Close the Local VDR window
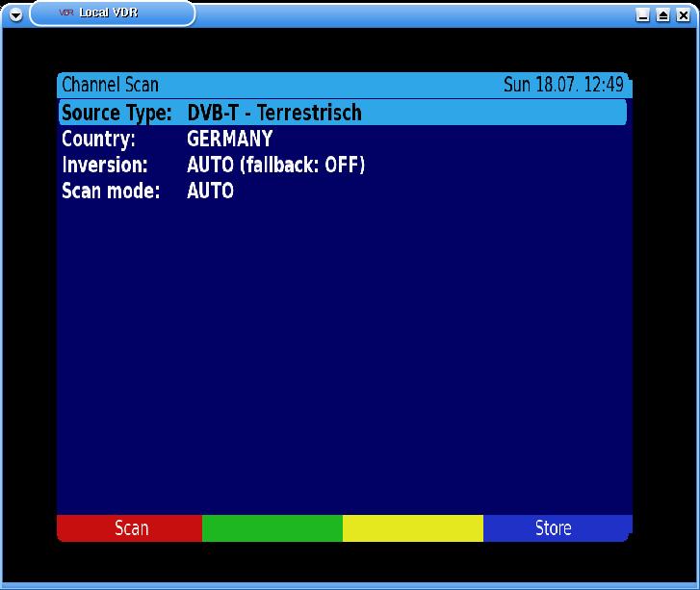 point(682,15)
